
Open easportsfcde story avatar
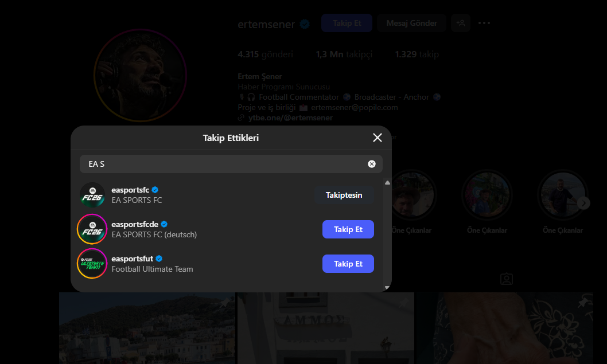point(92,229)
